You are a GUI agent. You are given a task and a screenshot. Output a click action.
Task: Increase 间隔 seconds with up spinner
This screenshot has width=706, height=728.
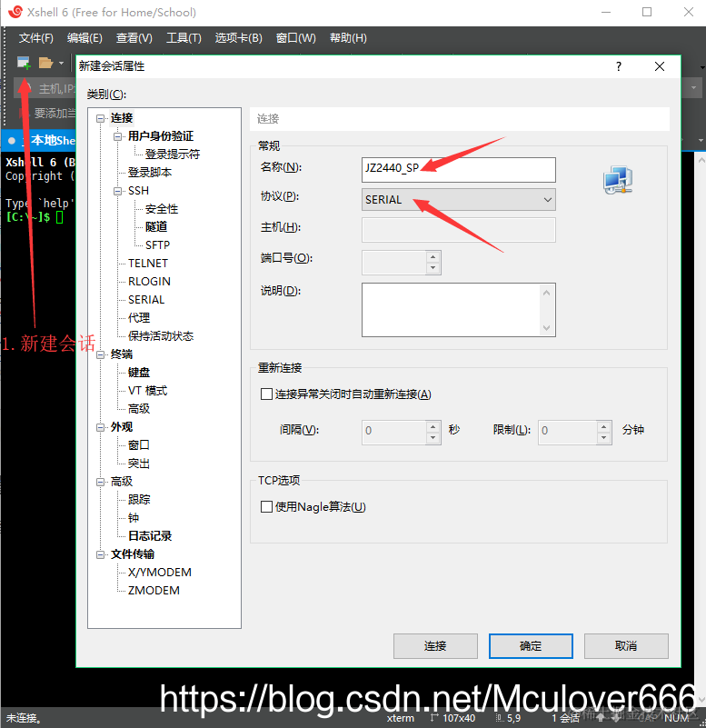[x=433, y=426]
